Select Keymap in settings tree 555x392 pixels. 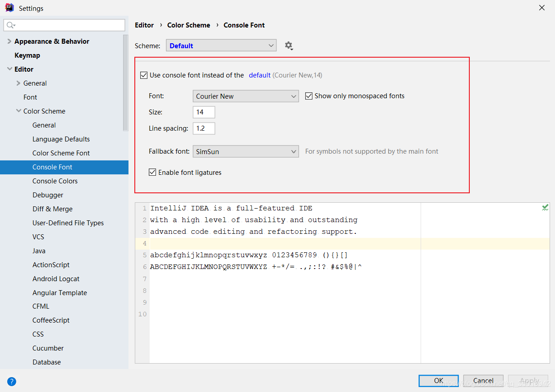[27, 55]
